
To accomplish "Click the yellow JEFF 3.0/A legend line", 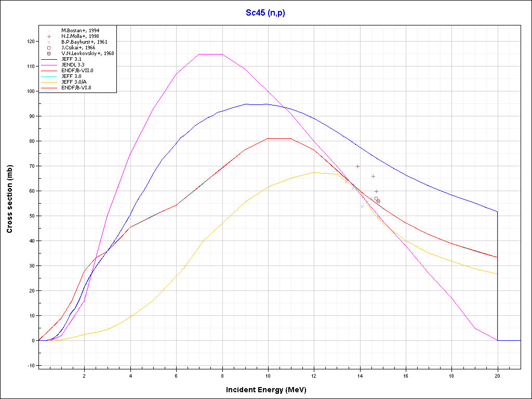I will pos(50,82).
